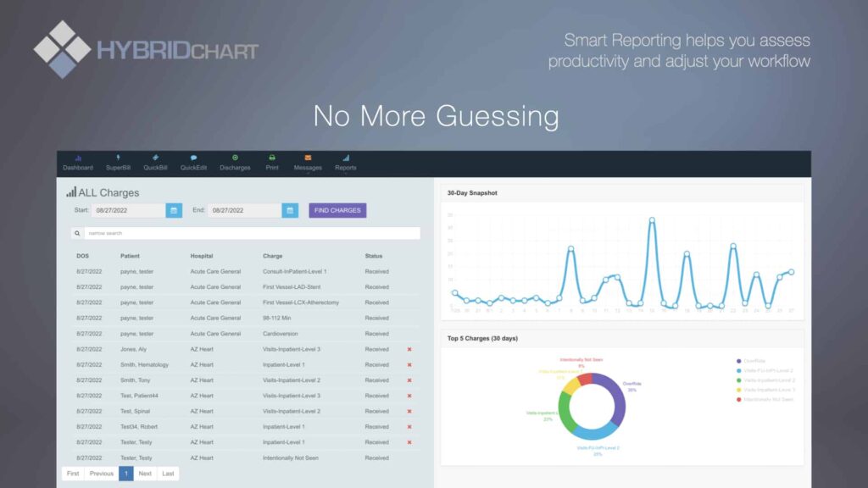The height and width of the screenshot is (488, 868).
Task: Click the Charge column header
Action: [x=272, y=256]
